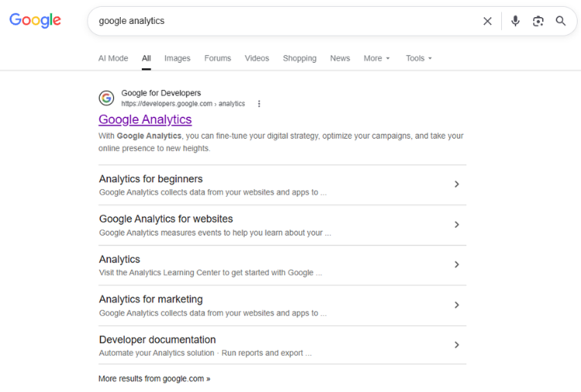Image resolution: width=581 pixels, height=392 pixels.
Task: Select the All results tab
Action: point(146,58)
